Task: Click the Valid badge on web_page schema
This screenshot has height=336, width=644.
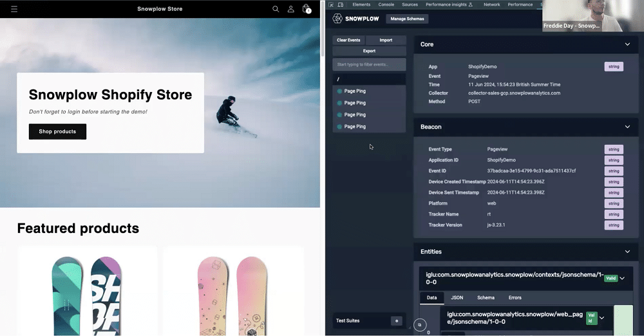Action: click(x=591, y=319)
